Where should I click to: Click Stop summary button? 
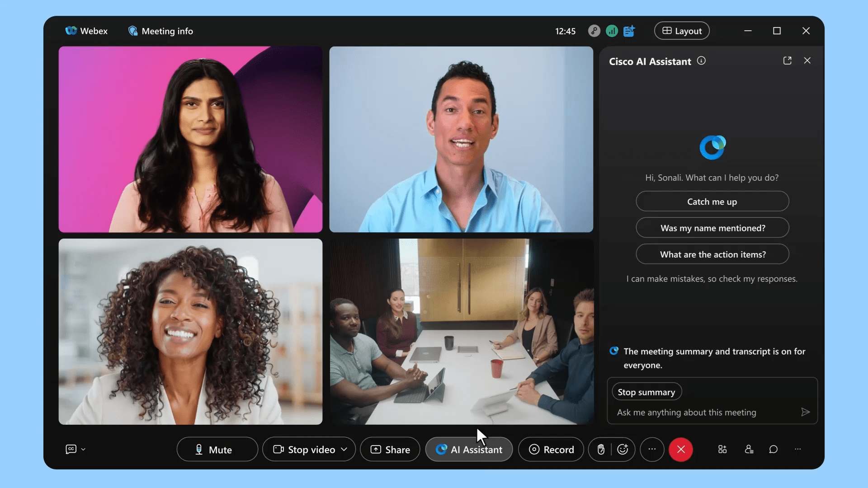[646, 392]
